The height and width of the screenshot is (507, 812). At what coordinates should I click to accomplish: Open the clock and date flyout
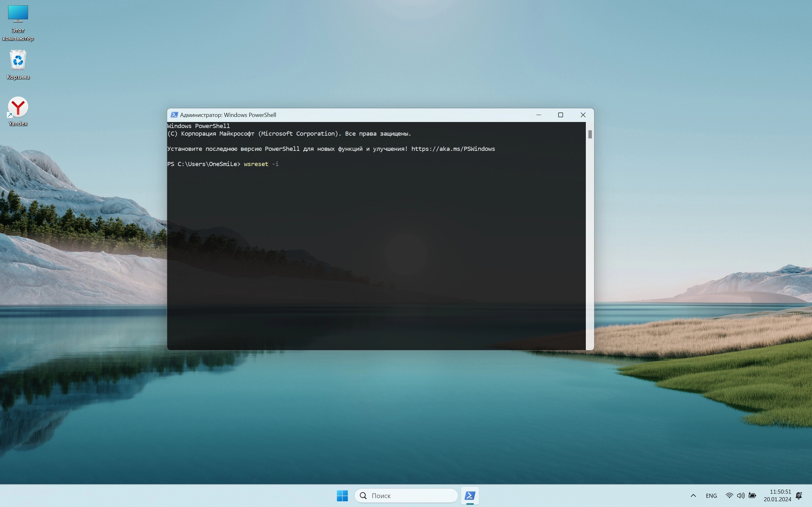tap(777, 496)
